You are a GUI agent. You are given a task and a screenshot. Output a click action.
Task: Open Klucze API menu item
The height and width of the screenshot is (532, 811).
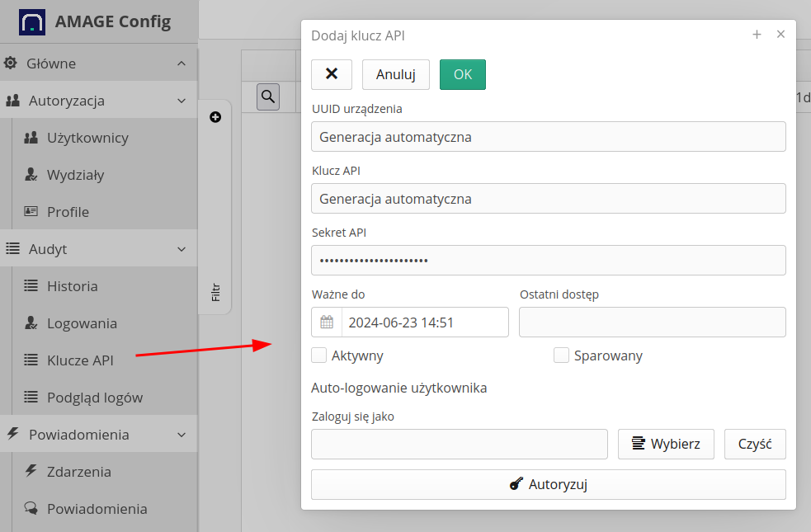(79, 360)
